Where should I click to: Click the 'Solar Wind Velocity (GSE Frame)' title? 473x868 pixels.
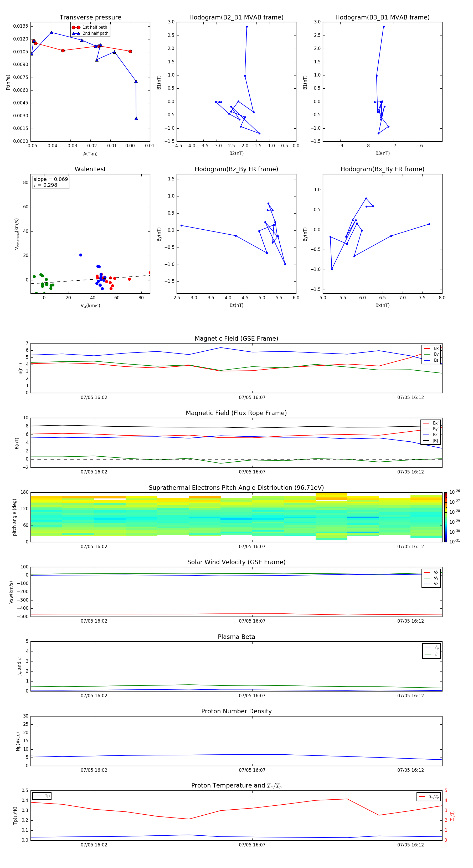coord(236,562)
